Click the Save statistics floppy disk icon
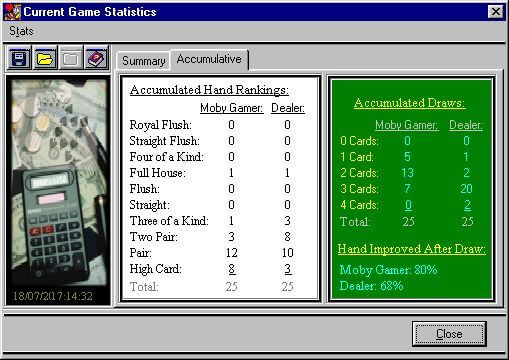 (19, 58)
